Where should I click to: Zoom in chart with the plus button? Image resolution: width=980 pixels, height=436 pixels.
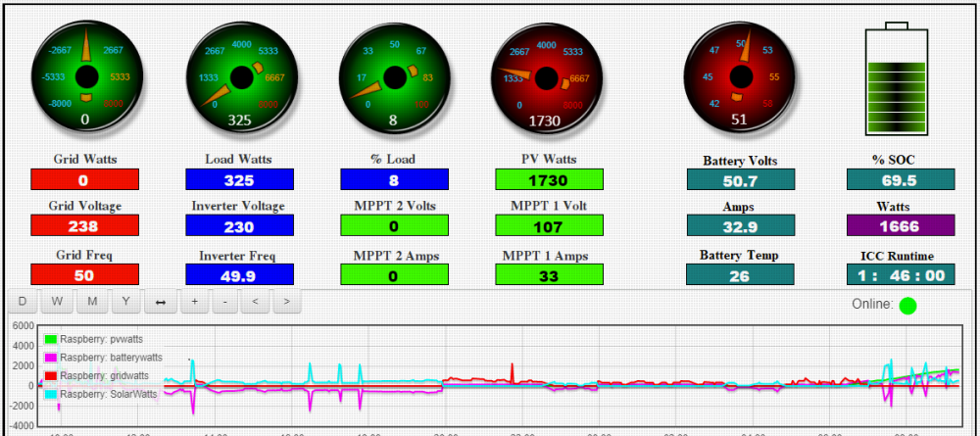pos(195,301)
